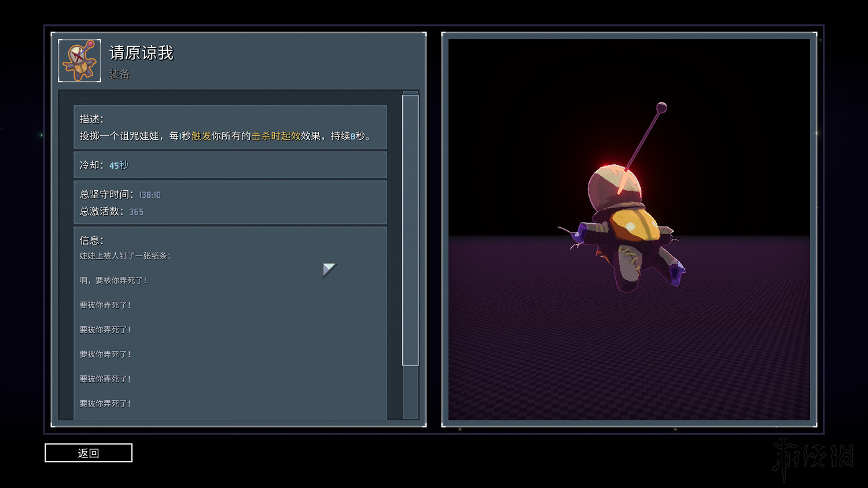This screenshot has height=488, width=868.
Task: Click the 娃娃上被人钉了一张纸条 line
Action: 125,256
